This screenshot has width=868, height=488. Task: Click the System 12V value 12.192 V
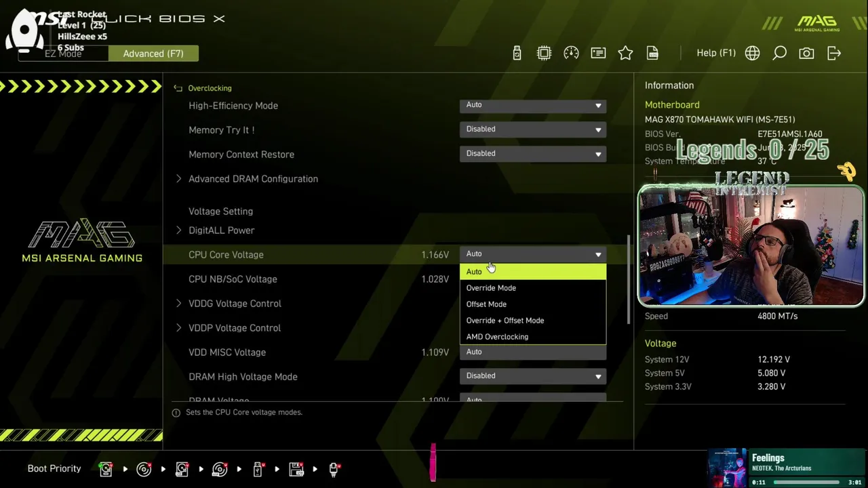[x=774, y=360]
